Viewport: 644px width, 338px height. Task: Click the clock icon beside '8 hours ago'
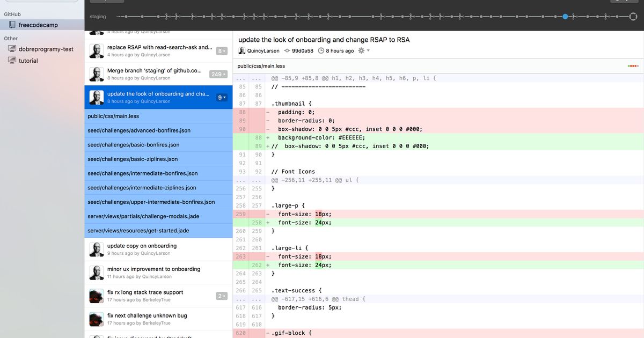click(x=322, y=50)
